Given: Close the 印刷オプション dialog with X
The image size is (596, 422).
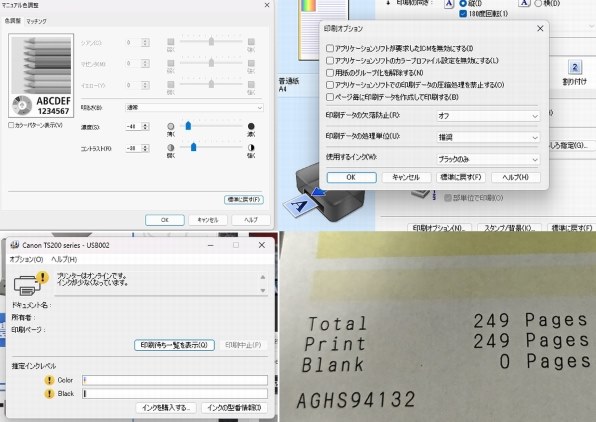Looking at the screenshot, I should pos(540,29).
